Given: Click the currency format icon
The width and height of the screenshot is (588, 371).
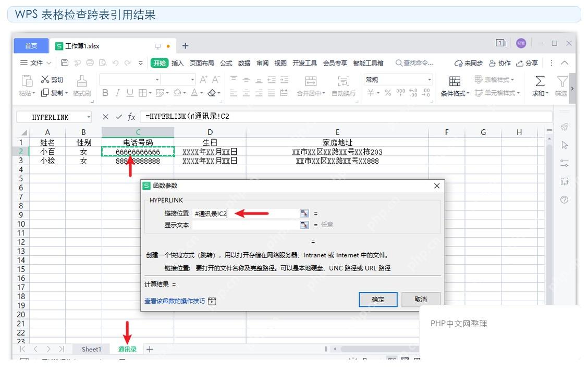Looking at the screenshot, I should click(x=371, y=93).
